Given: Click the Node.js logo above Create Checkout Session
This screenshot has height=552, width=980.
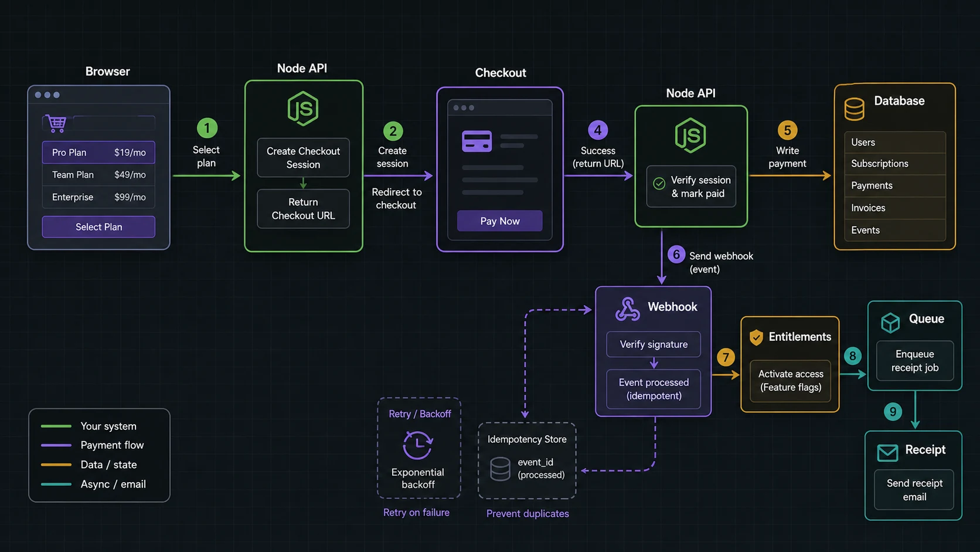Looking at the screenshot, I should click(x=302, y=109).
